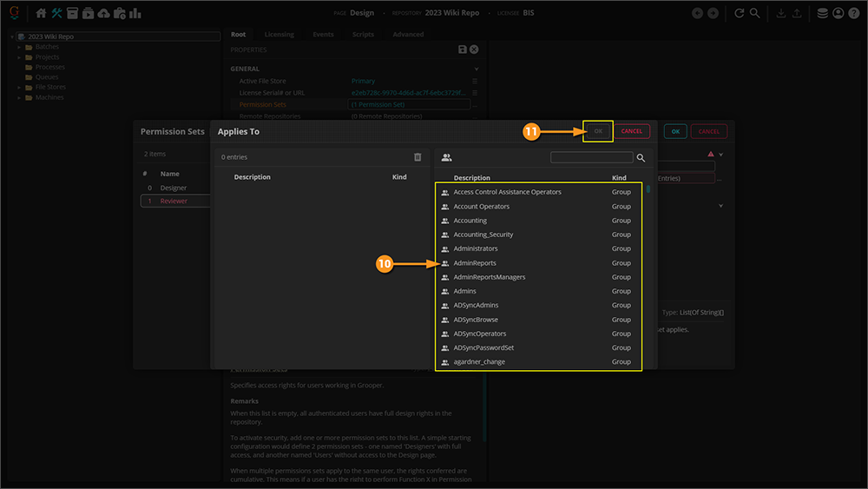
Task: Select the Designer permission set
Action: [174, 188]
